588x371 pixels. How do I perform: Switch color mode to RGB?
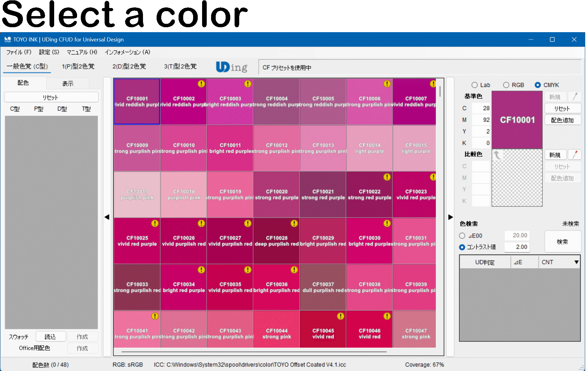506,85
